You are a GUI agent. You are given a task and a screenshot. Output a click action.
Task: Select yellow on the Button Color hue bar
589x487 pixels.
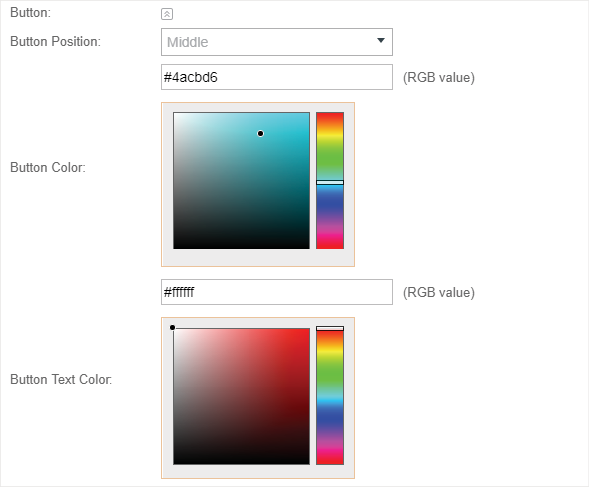[330, 138]
